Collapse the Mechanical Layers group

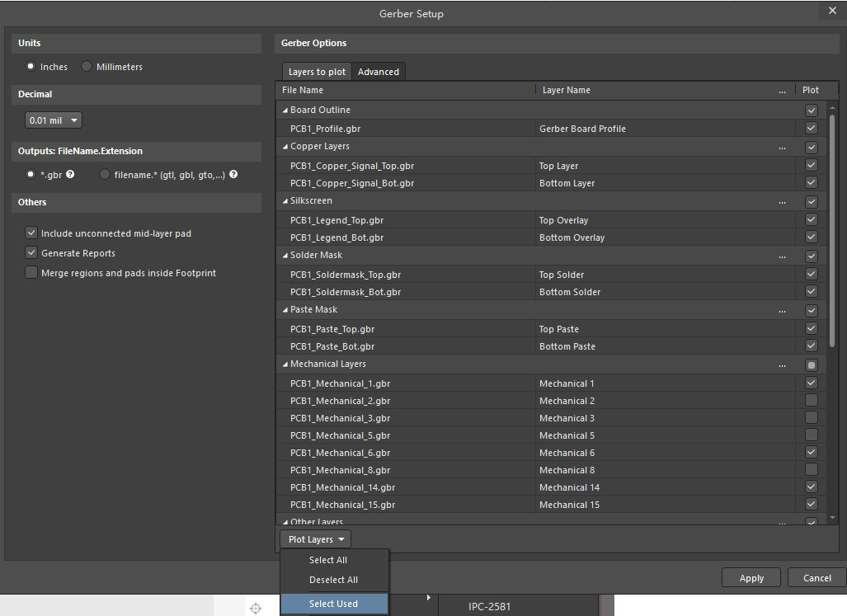[x=285, y=364]
